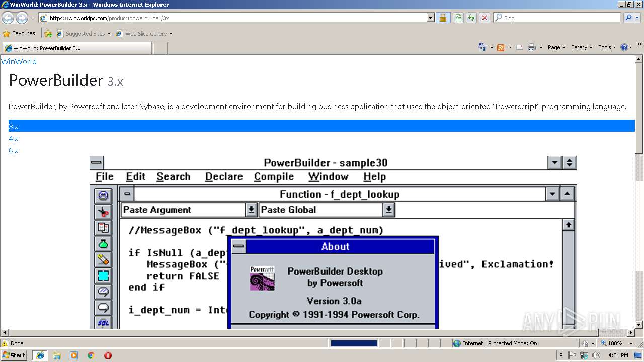Launch Windows Media Player from taskbar
Viewport: 644px width, 362px height.
74,355
